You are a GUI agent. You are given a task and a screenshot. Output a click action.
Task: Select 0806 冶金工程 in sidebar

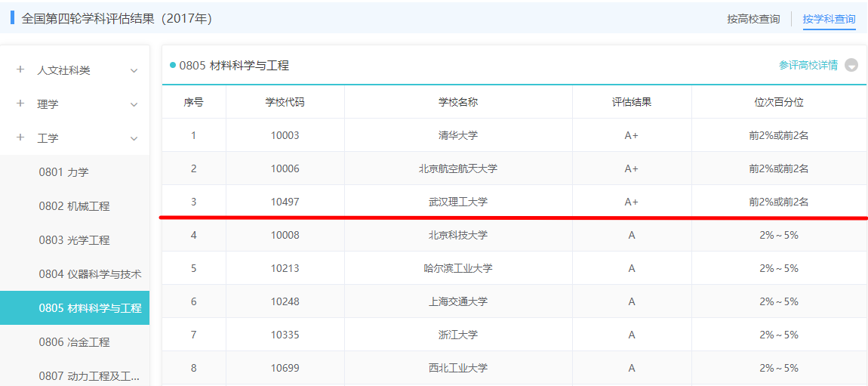point(75,342)
